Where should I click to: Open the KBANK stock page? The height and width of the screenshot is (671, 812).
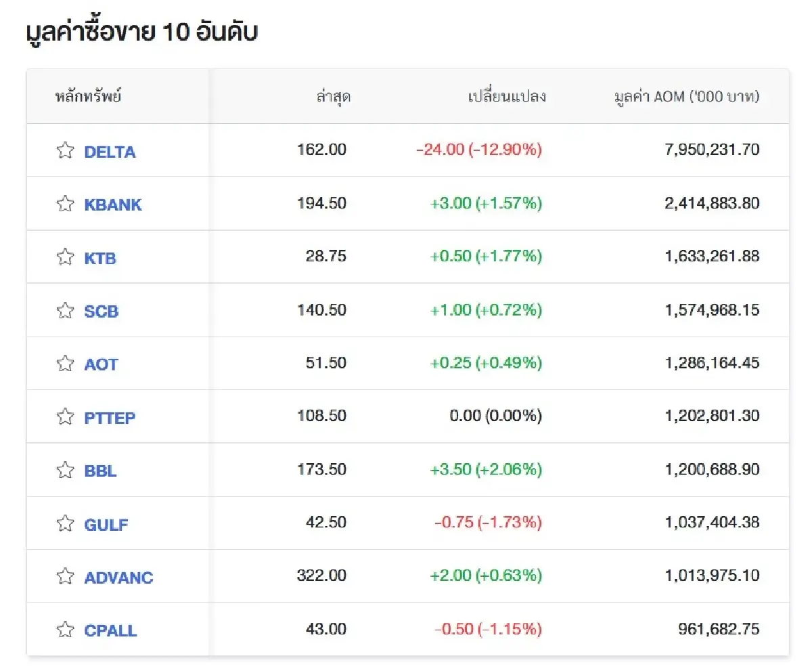112,205
